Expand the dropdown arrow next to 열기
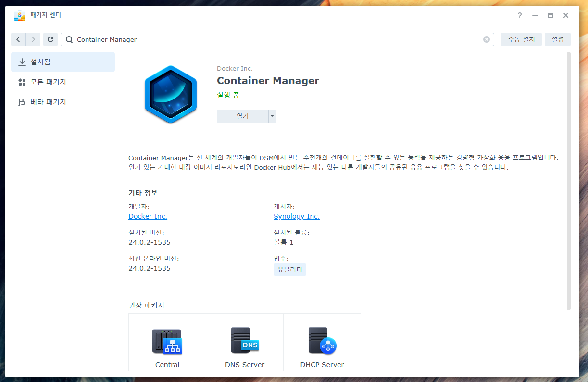The height and width of the screenshot is (382, 588). pyautogui.click(x=272, y=116)
